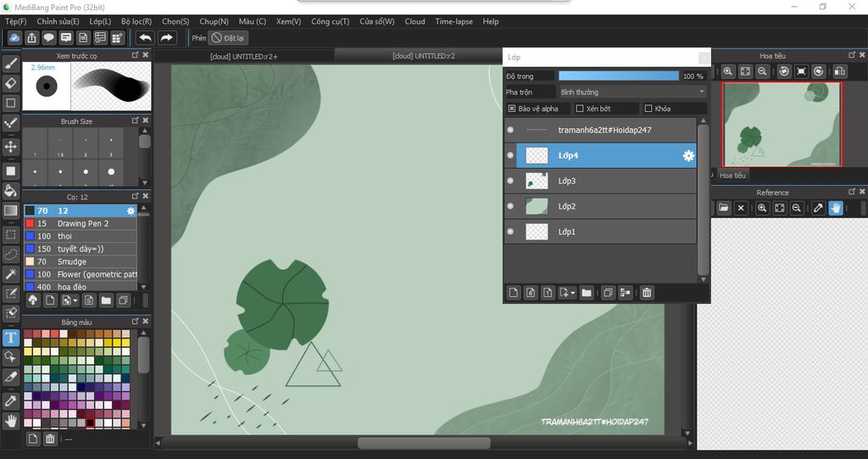Click the export/share icon in top toolbar

pos(31,37)
